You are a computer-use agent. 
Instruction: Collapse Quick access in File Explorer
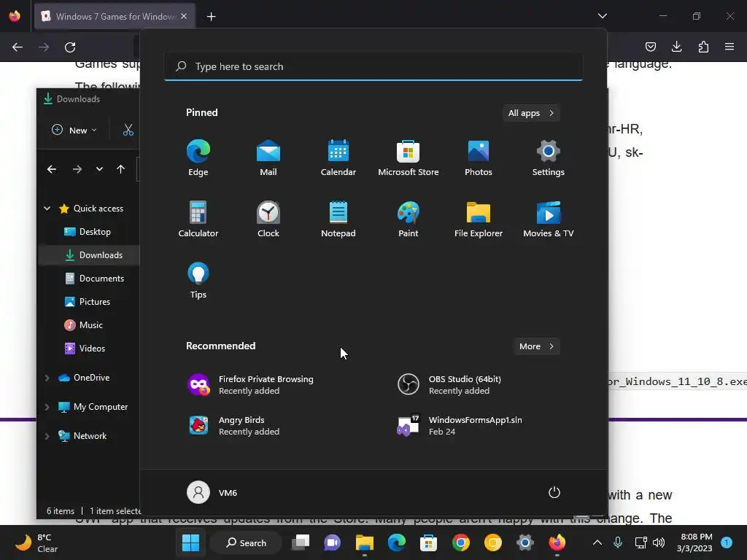47,209
